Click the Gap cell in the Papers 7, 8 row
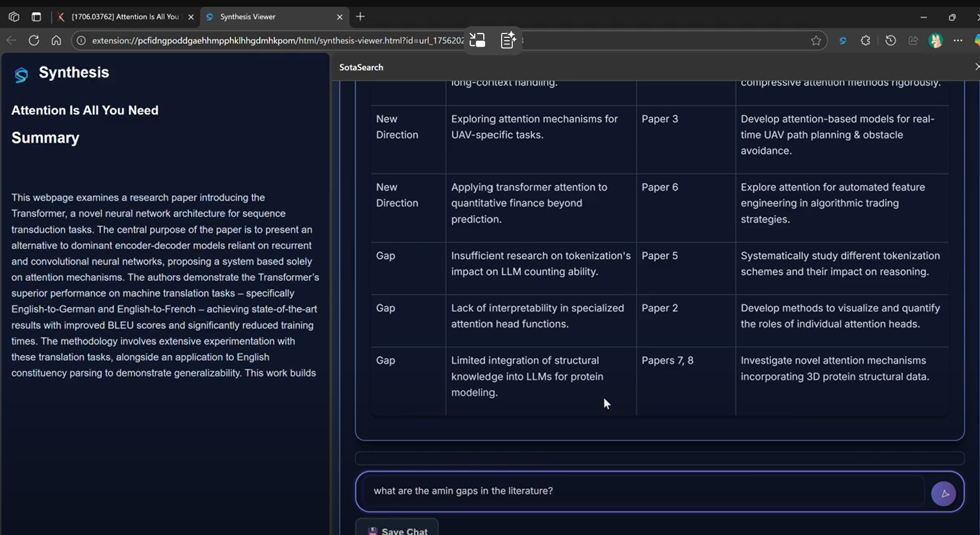980x535 pixels. click(408, 381)
